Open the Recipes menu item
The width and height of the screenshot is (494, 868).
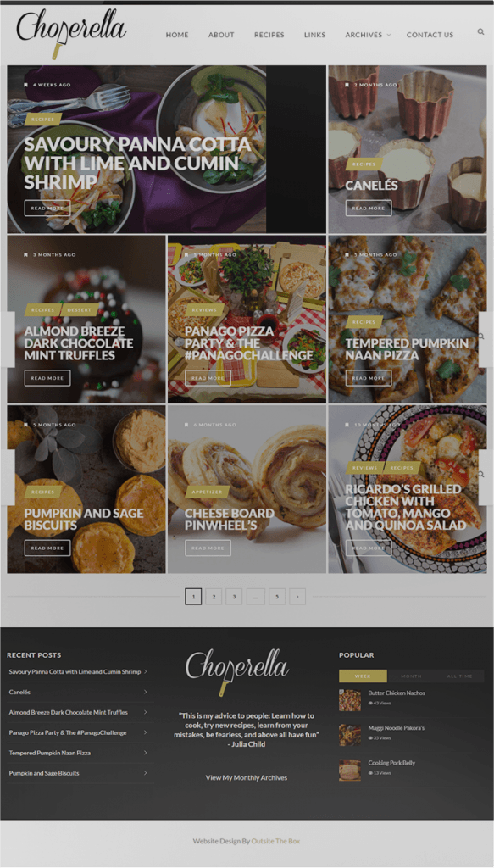click(269, 34)
